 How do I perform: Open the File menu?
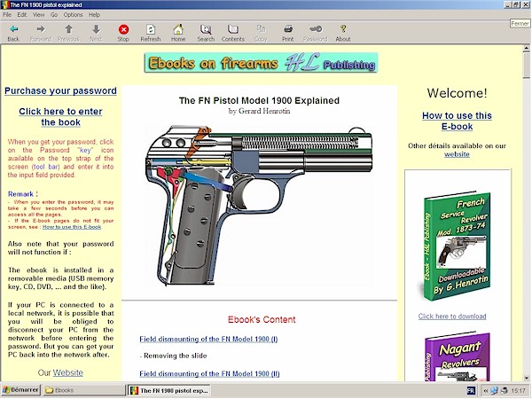[x=7, y=14]
